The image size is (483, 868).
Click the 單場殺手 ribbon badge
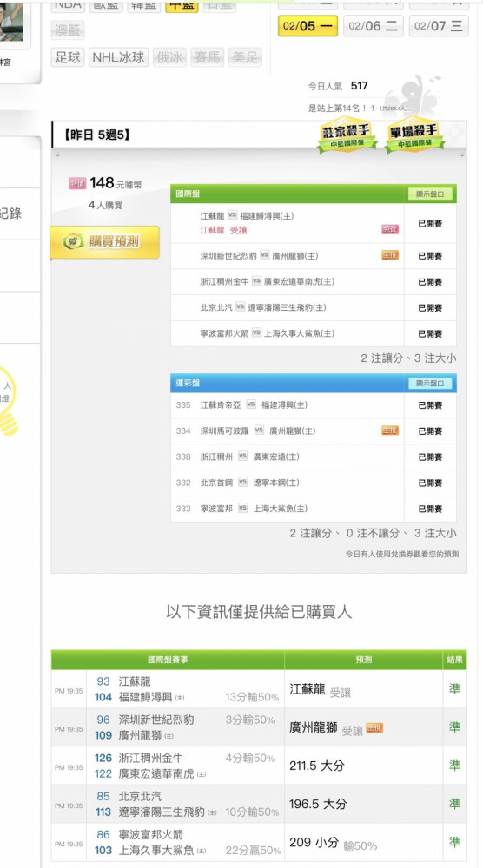(414, 135)
